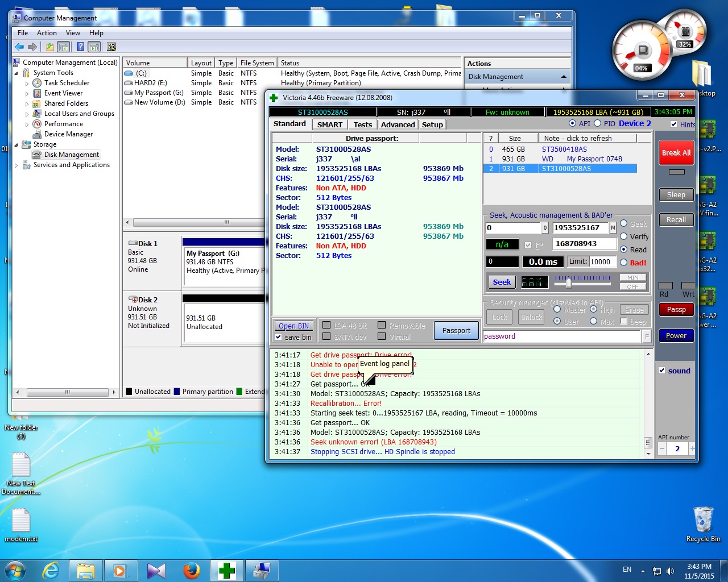Screen dimensions: 728x582
Task: Switch to Victoria green cross taskbar icon
Action: coord(227,571)
